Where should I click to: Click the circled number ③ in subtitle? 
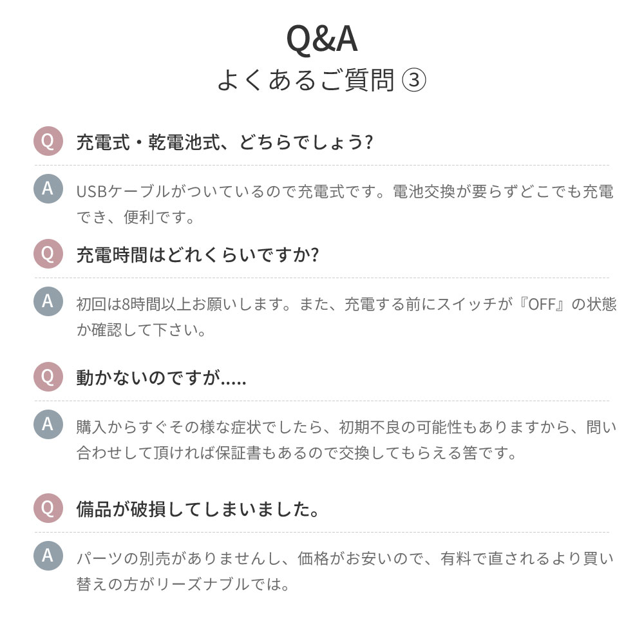tap(413, 80)
